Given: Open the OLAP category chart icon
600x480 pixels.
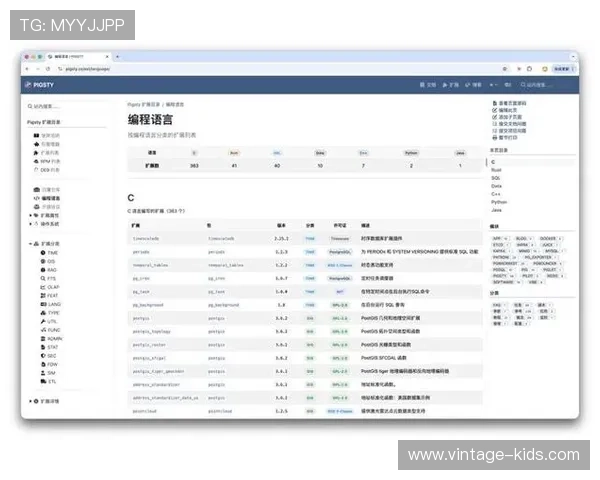Looking at the screenshot, I should tap(43, 287).
